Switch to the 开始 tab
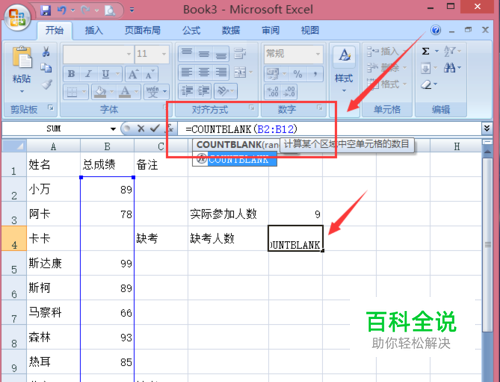This screenshot has height=382, width=500. (54, 30)
